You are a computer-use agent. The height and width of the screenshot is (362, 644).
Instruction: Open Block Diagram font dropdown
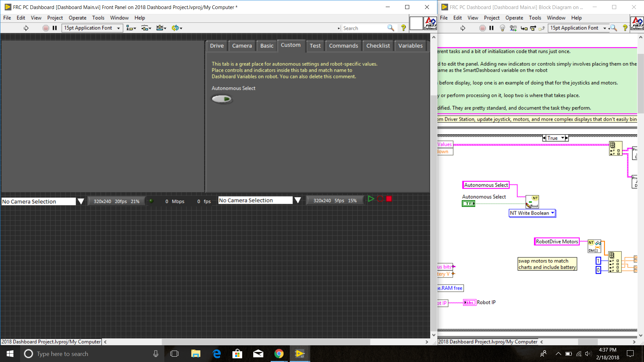pos(579,28)
